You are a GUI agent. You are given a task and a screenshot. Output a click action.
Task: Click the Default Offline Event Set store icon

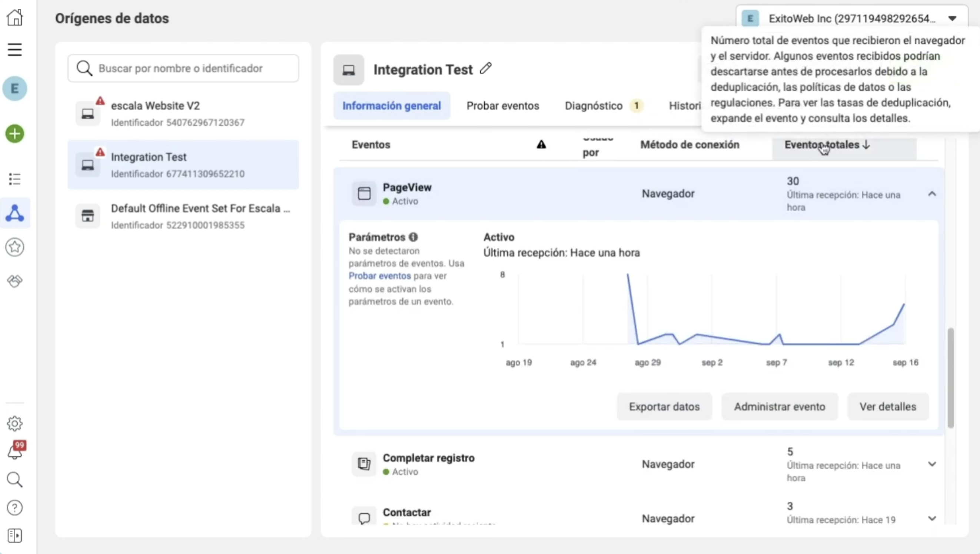pos(88,216)
